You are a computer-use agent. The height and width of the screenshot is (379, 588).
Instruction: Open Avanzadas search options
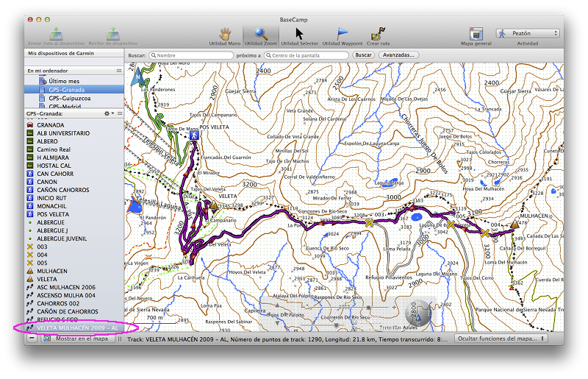click(x=398, y=55)
